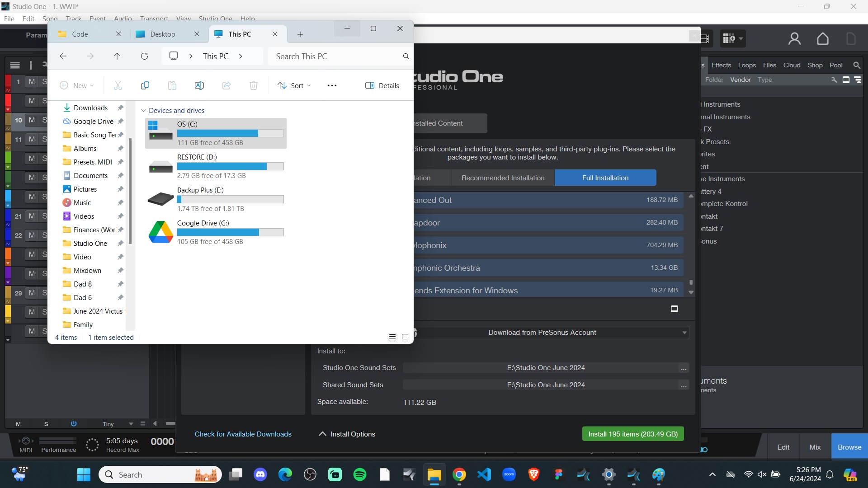Open the See more ellipsis menu
This screenshot has height=488, width=868.
click(332, 85)
